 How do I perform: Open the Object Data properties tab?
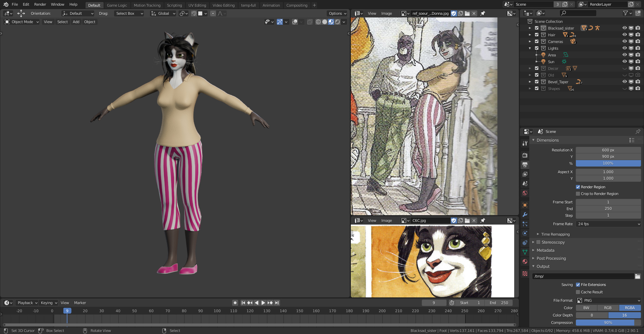click(x=525, y=252)
